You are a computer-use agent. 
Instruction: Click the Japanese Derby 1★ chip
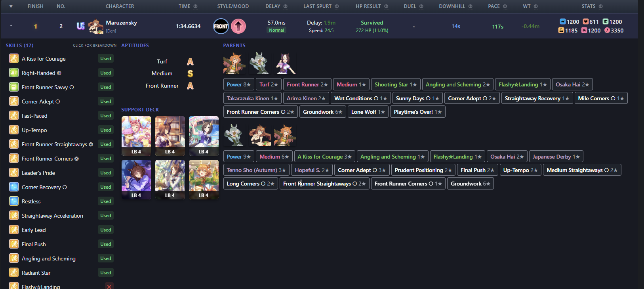pos(556,157)
